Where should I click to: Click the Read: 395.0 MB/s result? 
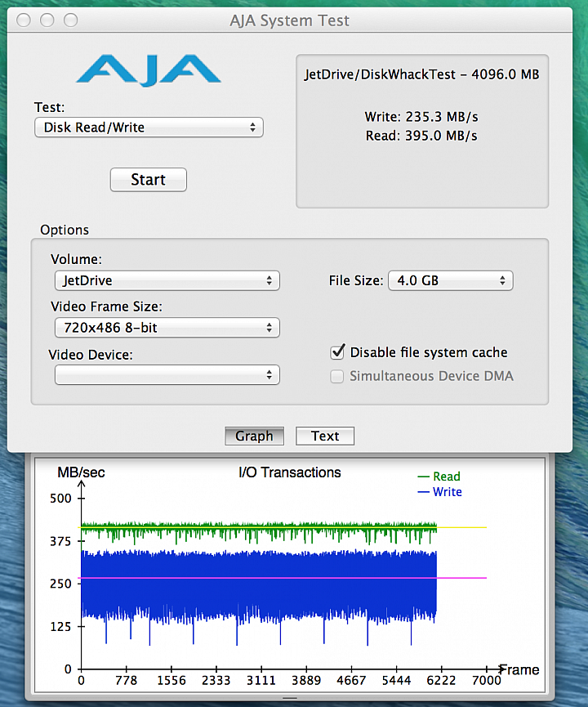421,136
